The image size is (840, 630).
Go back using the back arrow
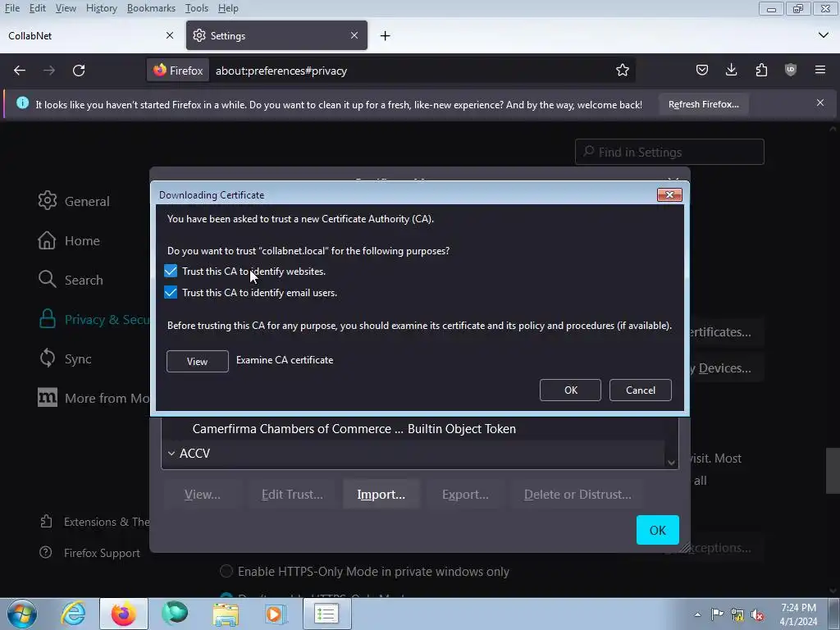point(20,71)
